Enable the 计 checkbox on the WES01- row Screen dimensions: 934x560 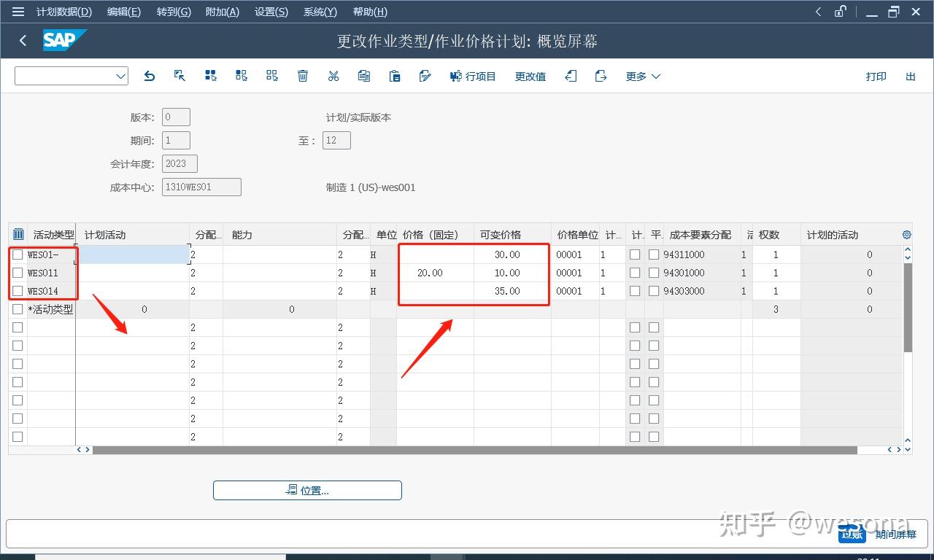(635, 254)
